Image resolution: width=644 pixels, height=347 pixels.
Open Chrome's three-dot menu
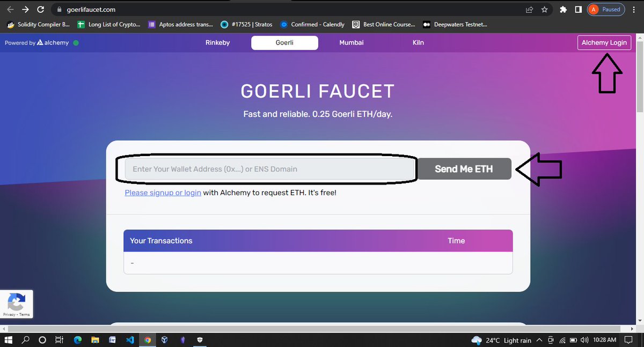click(635, 10)
